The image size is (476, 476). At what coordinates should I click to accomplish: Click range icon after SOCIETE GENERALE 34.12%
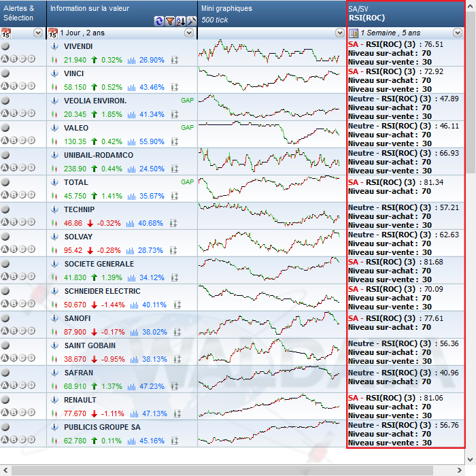point(175,277)
